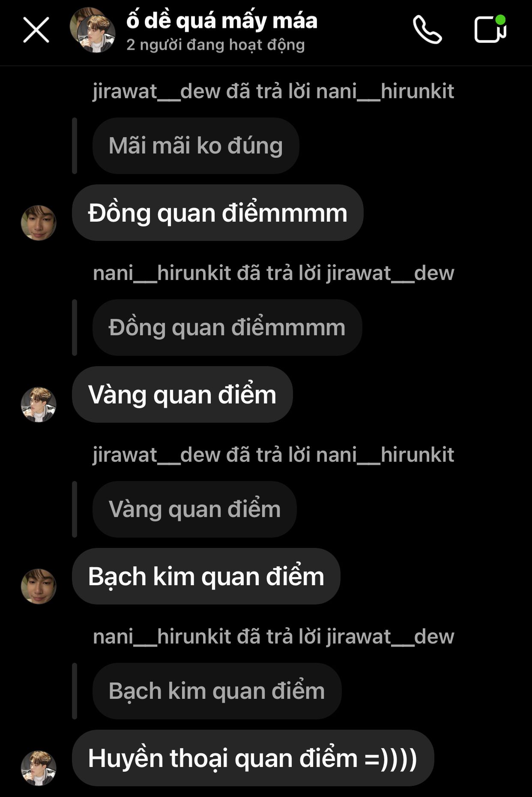Viewport: 532px width, 797px height.
Task: Start a video call with camera icon
Action: [490, 29]
